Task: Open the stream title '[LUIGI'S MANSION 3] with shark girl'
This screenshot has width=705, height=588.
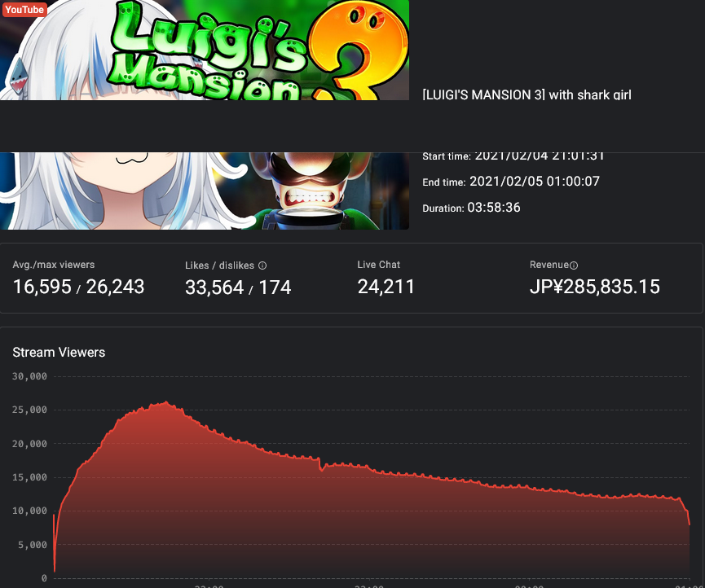Action: coord(527,94)
